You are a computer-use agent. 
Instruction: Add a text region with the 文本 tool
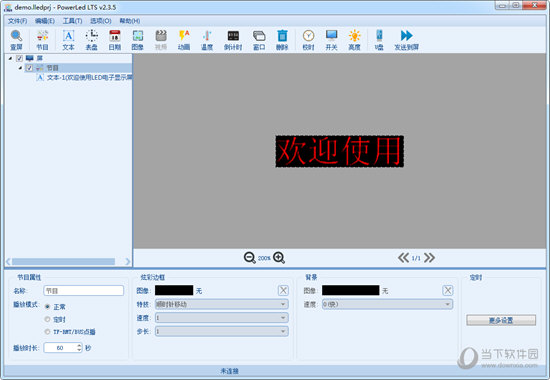[68, 36]
